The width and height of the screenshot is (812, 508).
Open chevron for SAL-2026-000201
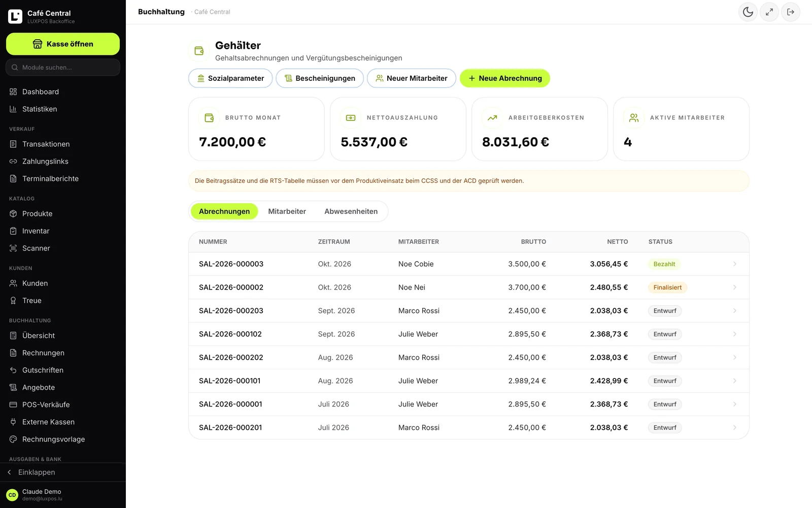(734, 428)
